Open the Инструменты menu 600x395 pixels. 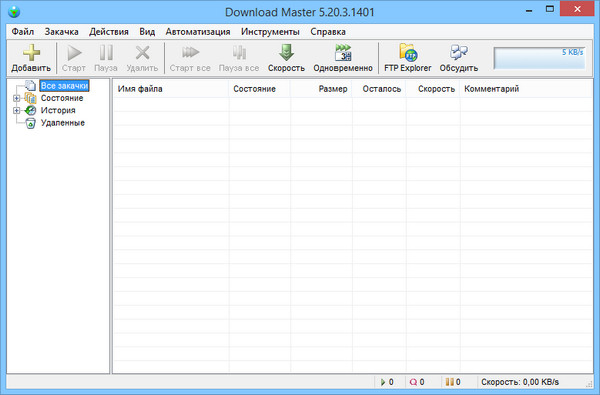tap(270, 32)
